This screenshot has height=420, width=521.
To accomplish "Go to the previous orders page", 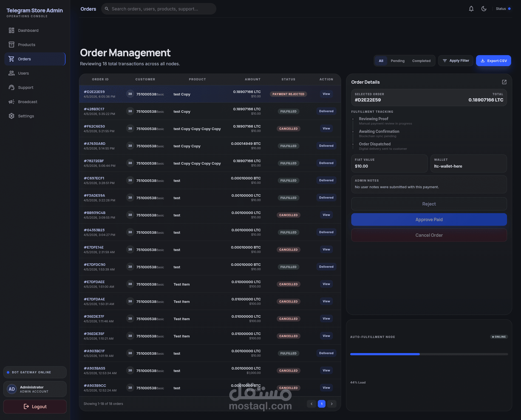I will coord(312,404).
